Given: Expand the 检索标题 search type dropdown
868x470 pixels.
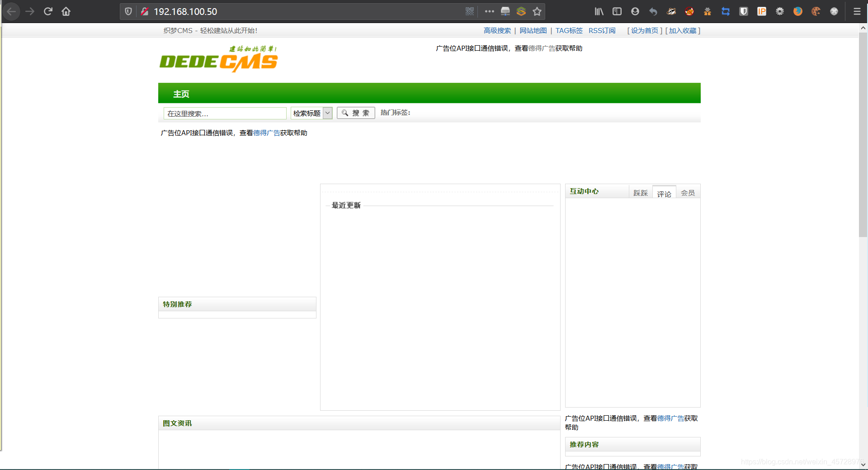Looking at the screenshot, I should (x=311, y=113).
